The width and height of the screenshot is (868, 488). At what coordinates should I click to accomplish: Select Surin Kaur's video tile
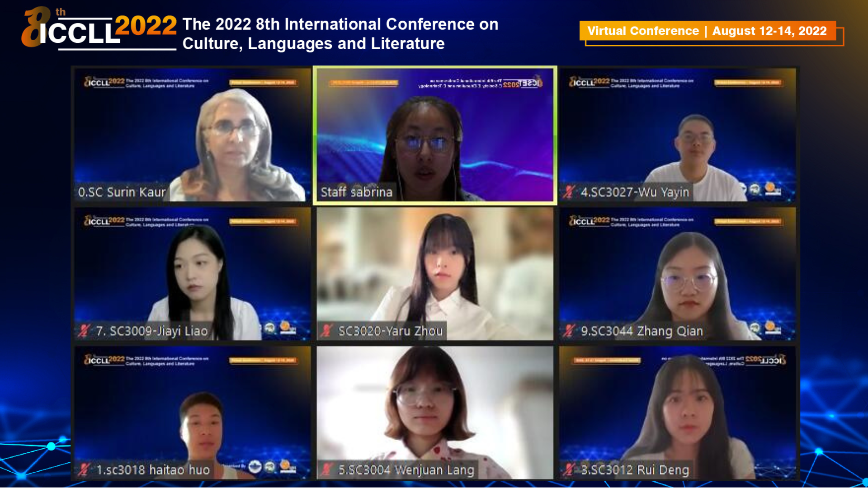click(x=193, y=135)
